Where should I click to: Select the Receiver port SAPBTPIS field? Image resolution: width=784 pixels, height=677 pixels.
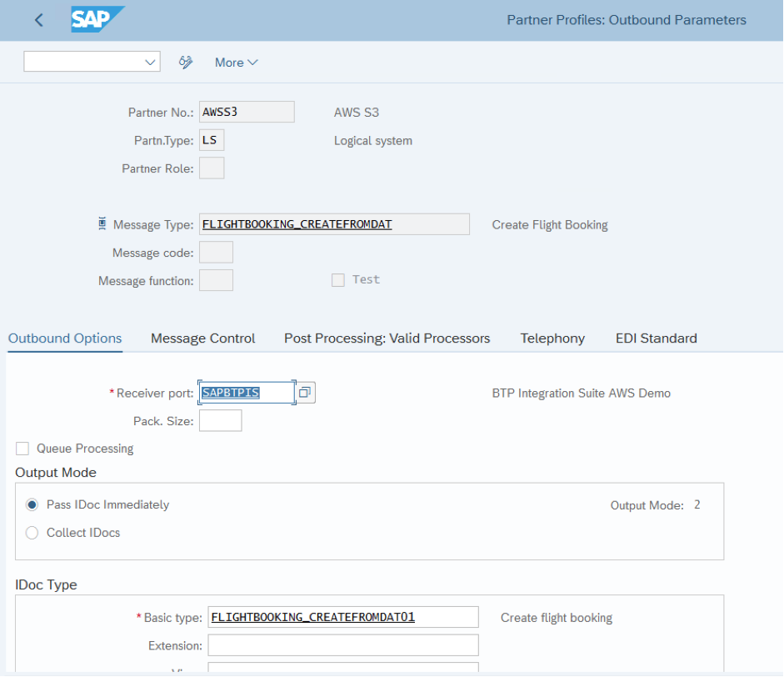click(x=246, y=392)
